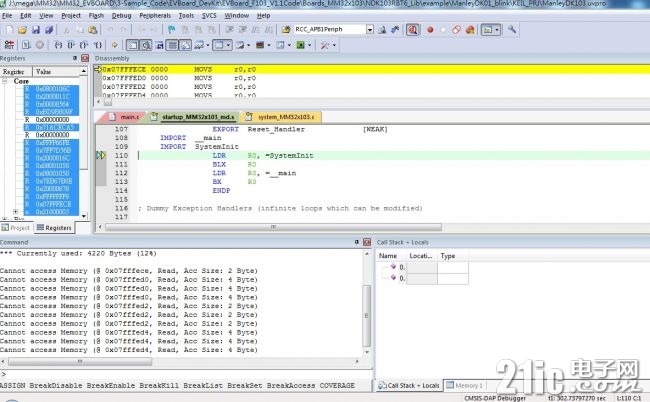Click the Step over icon

(71, 45)
